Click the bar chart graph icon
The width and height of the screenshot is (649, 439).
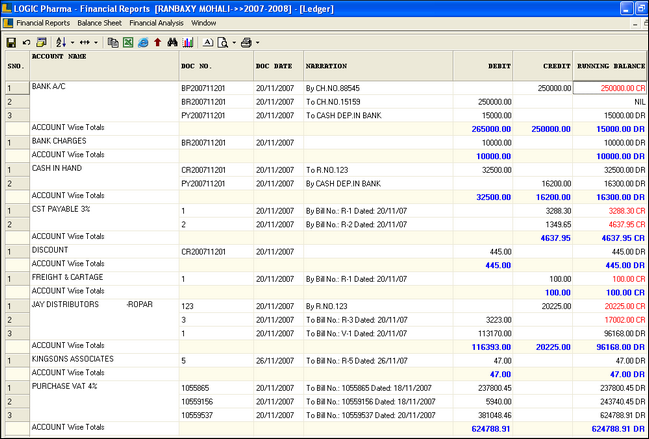[188, 42]
